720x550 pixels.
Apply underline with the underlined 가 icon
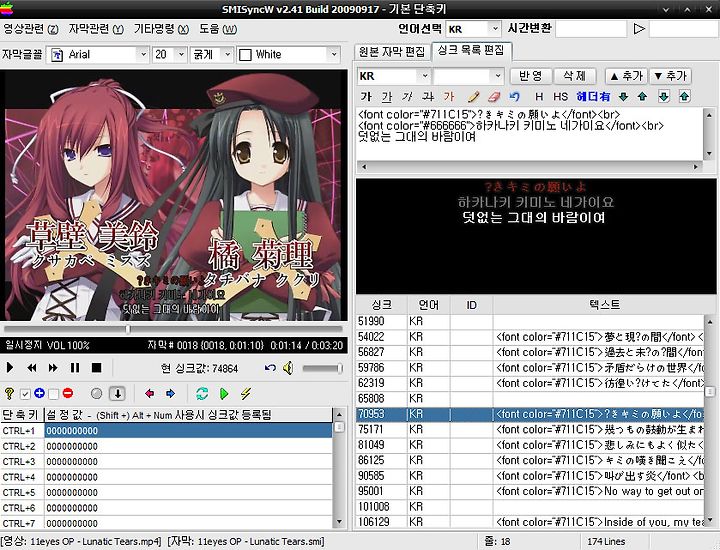[x=387, y=96]
